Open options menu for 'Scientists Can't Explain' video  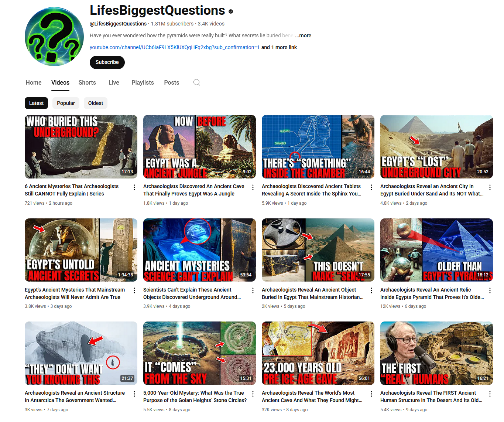(x=253, y=290)
